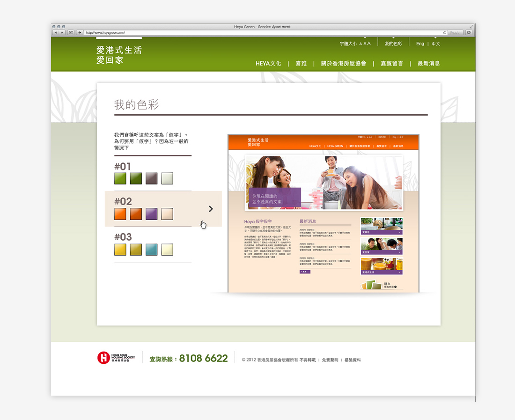Click the downloads icon right of Reader
Screen dimensions: 515x420
(469, 32)
